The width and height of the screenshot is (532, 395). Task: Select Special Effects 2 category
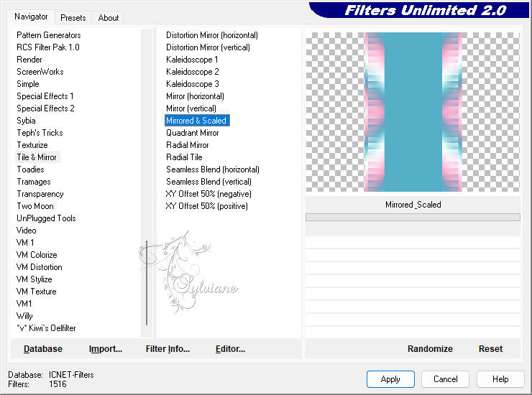[45, 108]
